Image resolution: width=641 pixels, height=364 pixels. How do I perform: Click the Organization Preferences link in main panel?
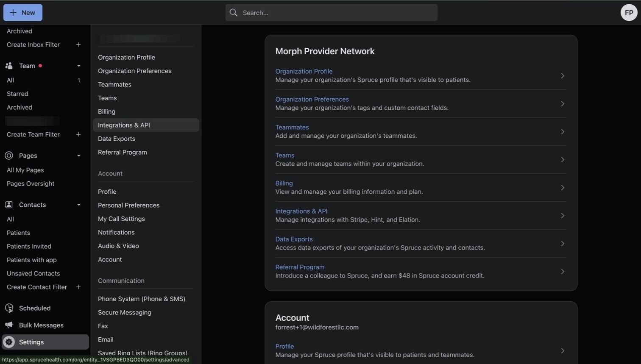(312, 99)
